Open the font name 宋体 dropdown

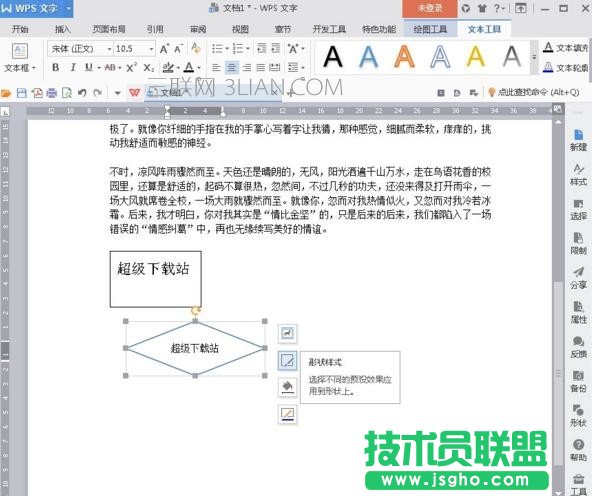pyautogui.click(x=109, y=49)
